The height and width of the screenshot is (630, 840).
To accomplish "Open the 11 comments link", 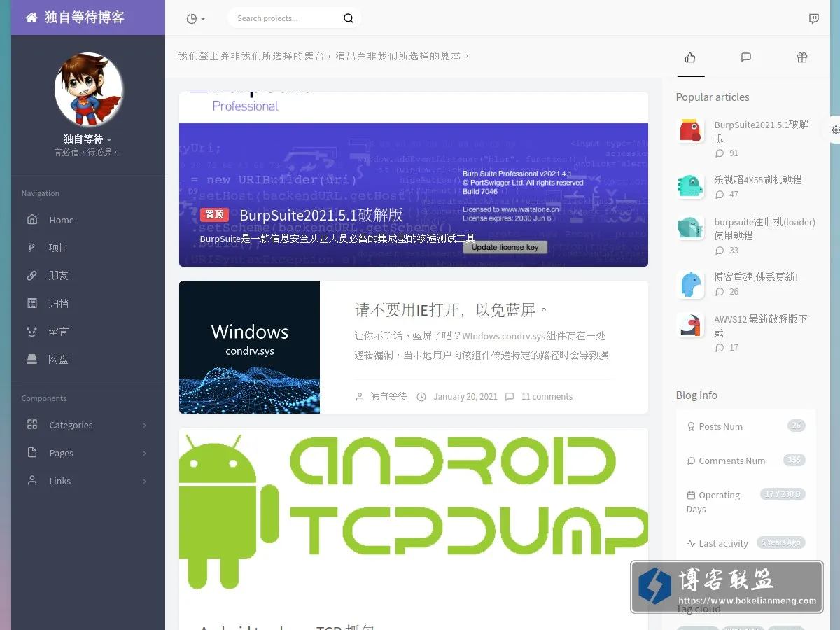I will (x=547, y=396).
